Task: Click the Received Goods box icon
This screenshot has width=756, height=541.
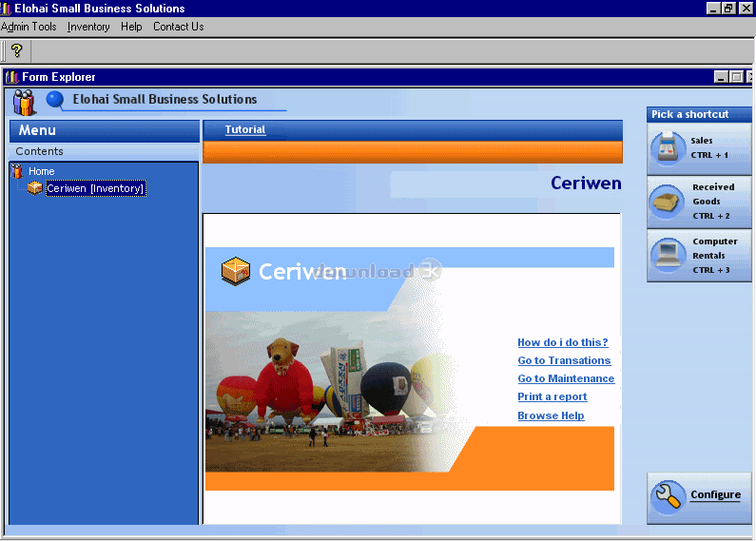Action: click(x=667, y=203)
